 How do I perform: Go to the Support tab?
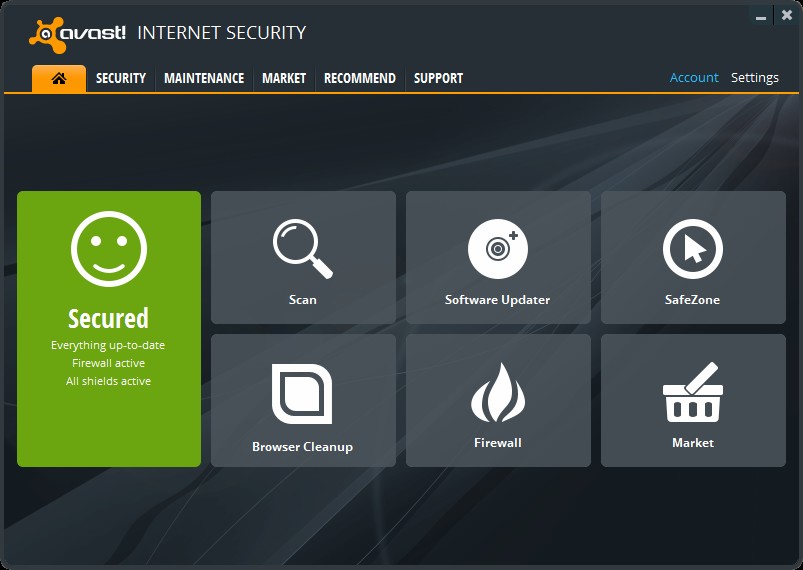[x=438, y=78]
